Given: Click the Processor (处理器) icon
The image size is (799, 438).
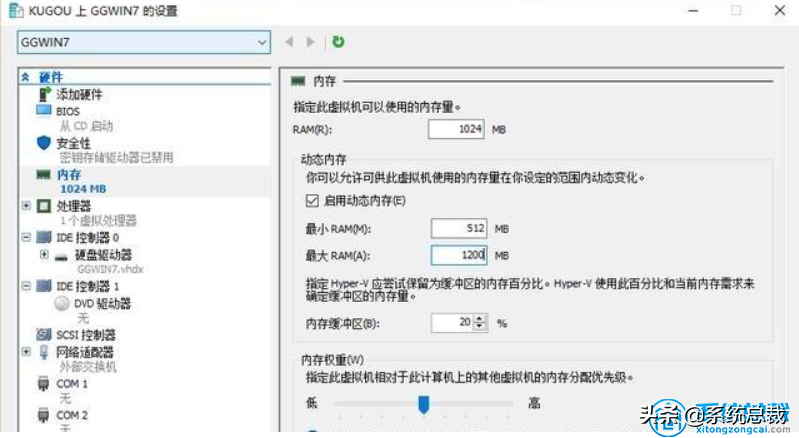Looking at the screenshot, I should coord(44,206).
